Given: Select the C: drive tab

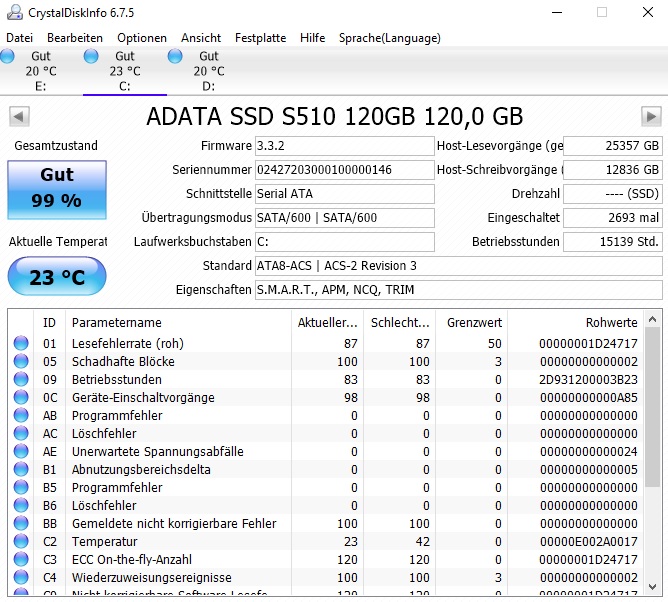Looking at the screenshot, I should (125, 71).
